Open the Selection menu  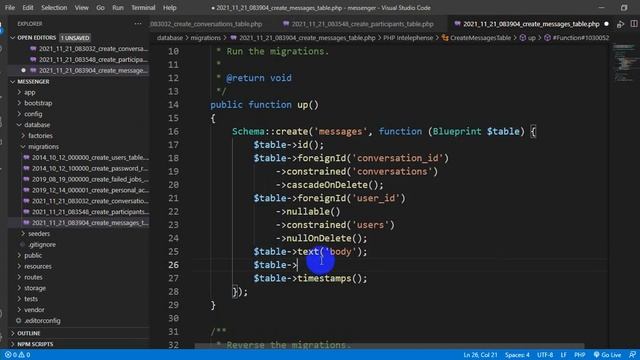coord(54,7)
